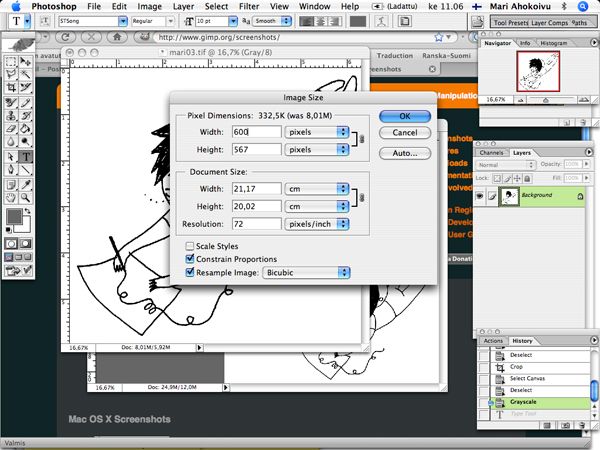
Task: Select the Pen tool
Action: click(11, 170)
